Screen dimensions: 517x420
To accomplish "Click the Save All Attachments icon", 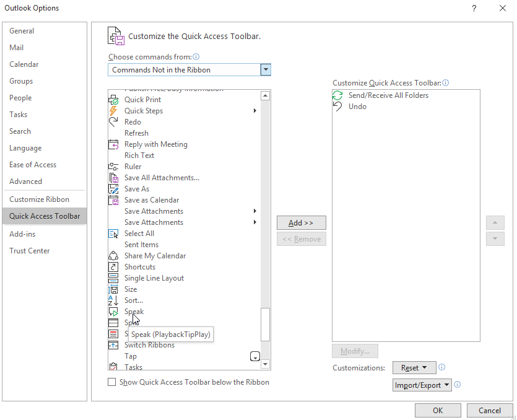I will [113, 178].
